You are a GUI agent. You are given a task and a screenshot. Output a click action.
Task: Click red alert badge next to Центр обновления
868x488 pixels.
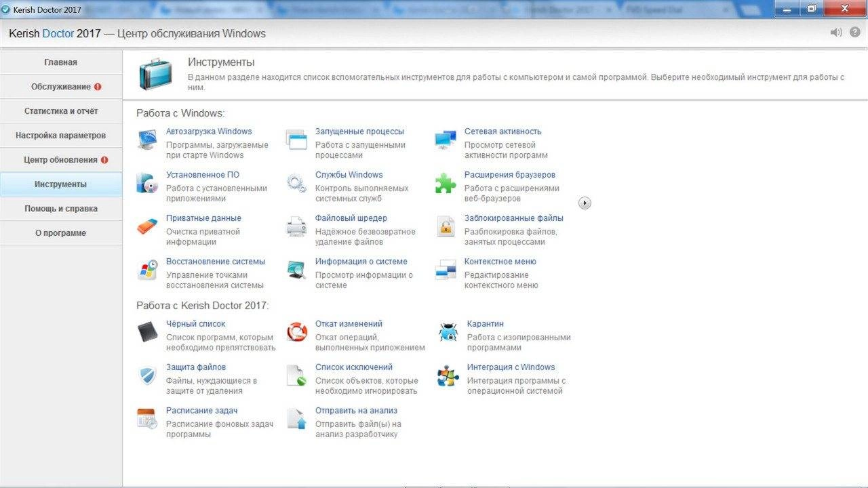pyautogui.click(x=104, y=160)
